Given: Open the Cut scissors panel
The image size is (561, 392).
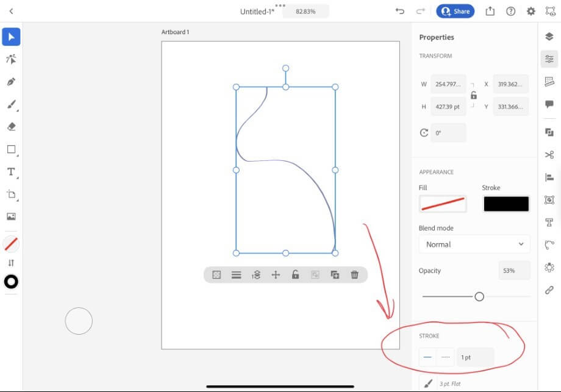Looking at the screenshot, I should [x=549, y=155].
